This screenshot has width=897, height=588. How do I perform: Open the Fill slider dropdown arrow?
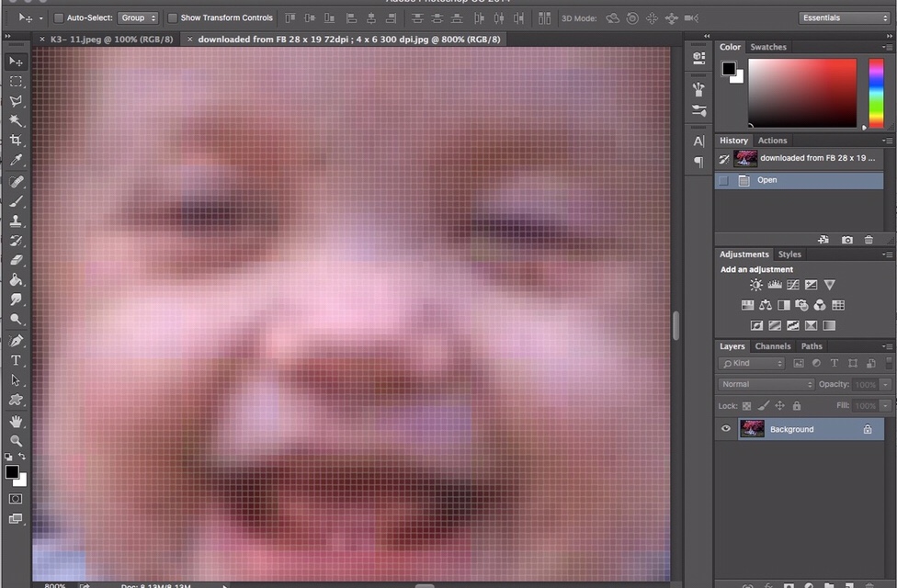pyautogui.click(x=886, y=405)
